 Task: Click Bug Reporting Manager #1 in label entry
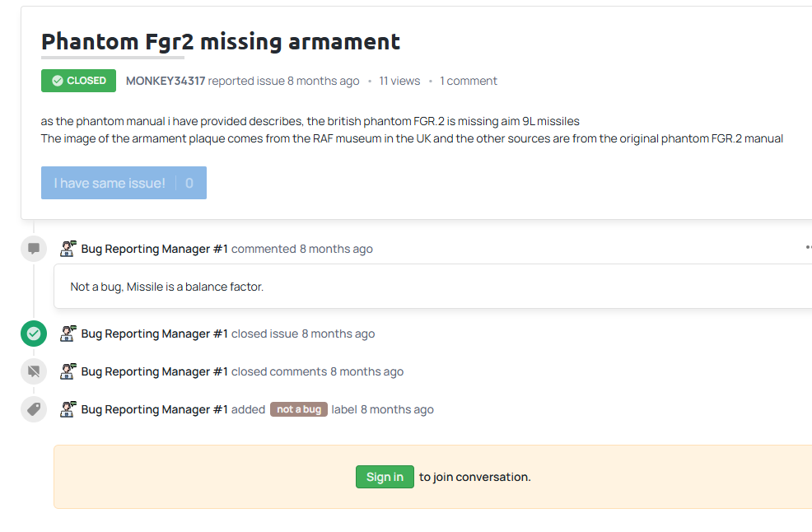coord(154,409)
